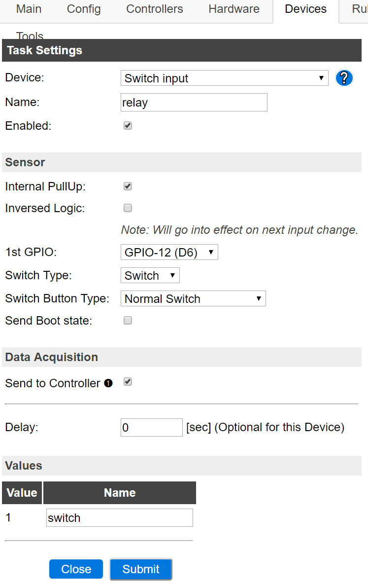368x588 pixels.
Task: Click the blue help question mark icon
Action: (x=344, y=78)
